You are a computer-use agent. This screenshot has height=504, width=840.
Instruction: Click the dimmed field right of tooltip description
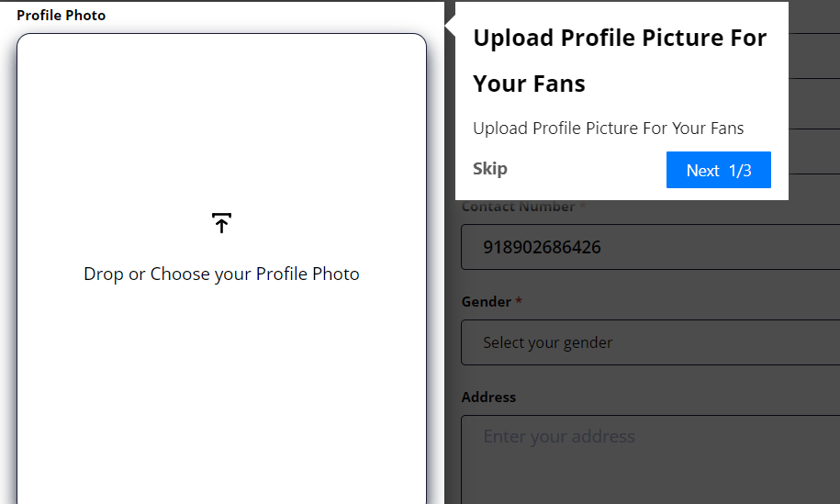(814, 151)
